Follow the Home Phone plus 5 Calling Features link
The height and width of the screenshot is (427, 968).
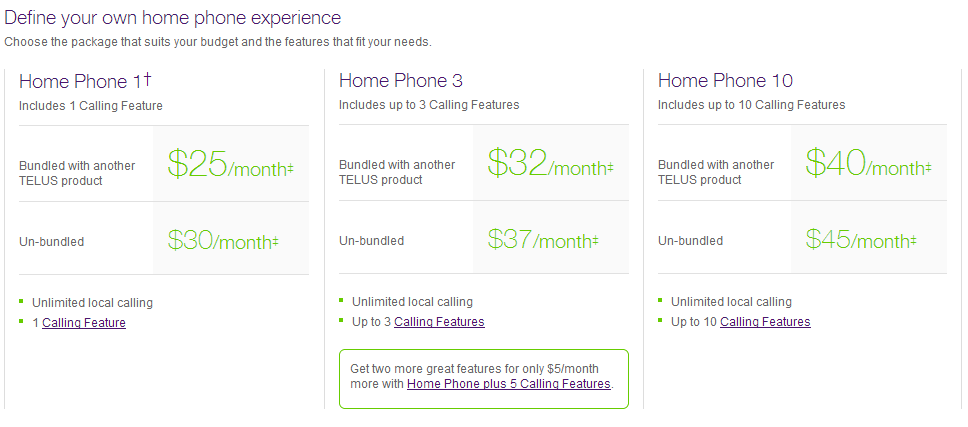tap(509, 384)
